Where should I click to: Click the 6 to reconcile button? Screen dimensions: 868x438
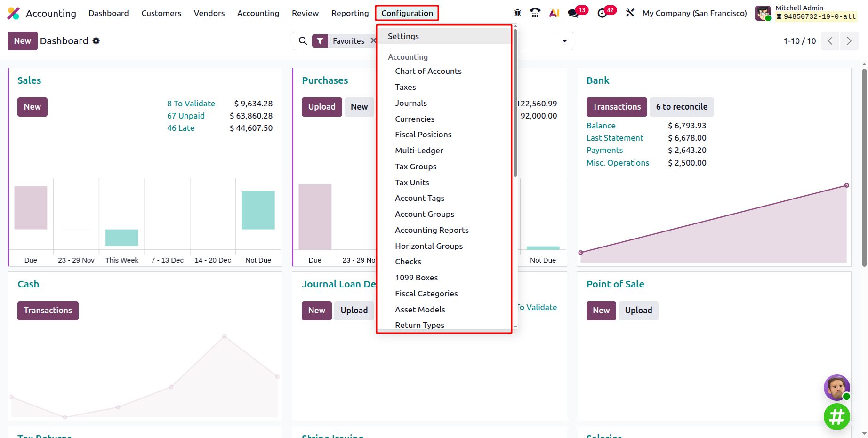[x=681, y=107]
